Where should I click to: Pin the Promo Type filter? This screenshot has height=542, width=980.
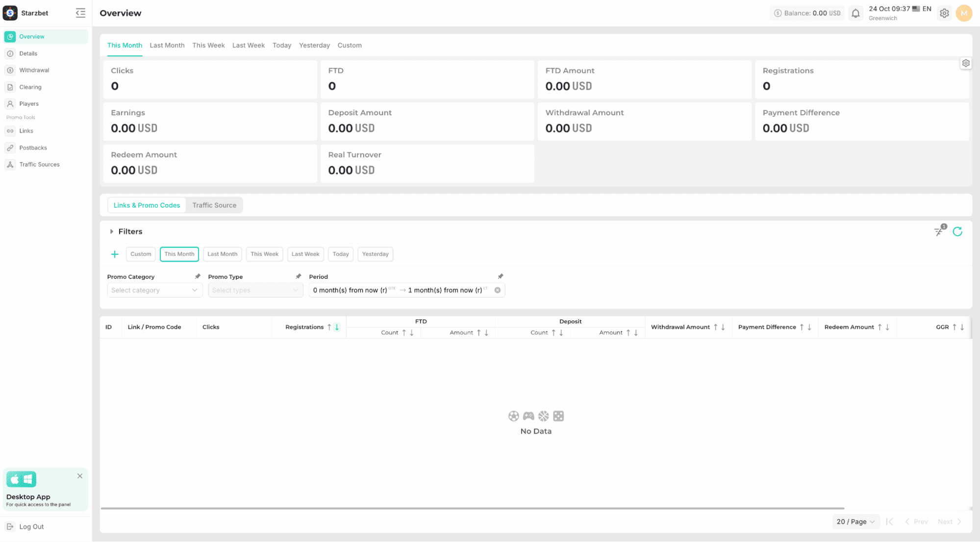[299, 276]
